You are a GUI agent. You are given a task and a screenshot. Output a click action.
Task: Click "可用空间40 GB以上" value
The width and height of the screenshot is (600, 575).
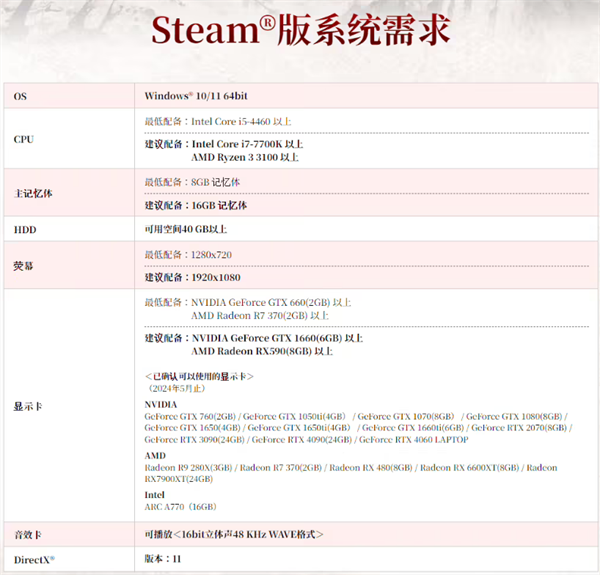(186, 229)
